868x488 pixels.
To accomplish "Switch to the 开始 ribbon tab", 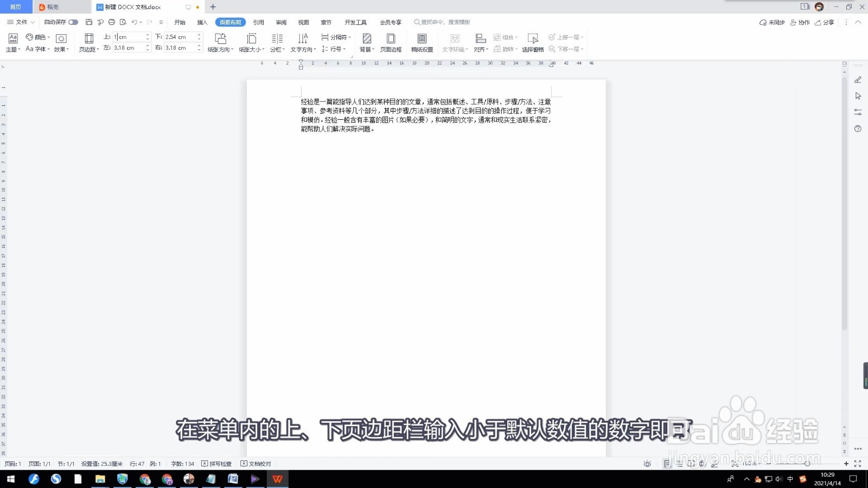I will [x=180, y=22].
